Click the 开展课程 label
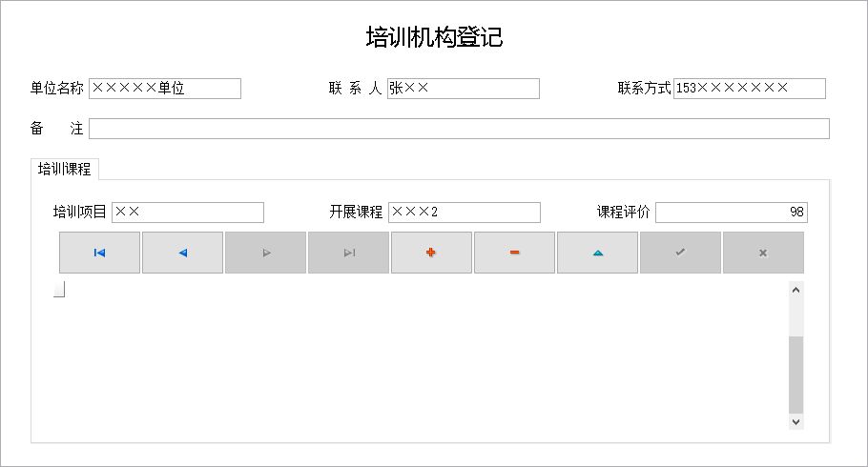 point(356,212)
